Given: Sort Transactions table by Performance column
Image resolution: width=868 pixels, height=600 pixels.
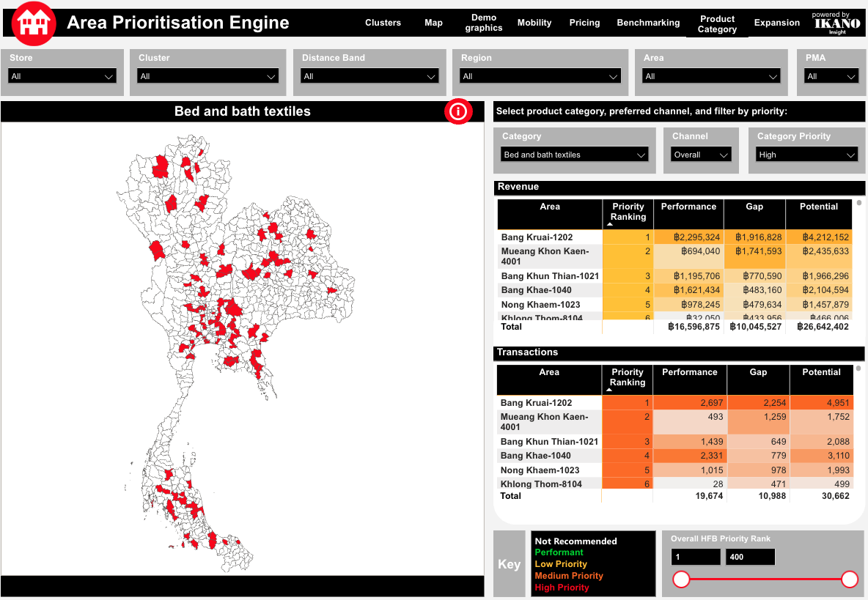Looking at the screenshot, I should click(690, 379).
